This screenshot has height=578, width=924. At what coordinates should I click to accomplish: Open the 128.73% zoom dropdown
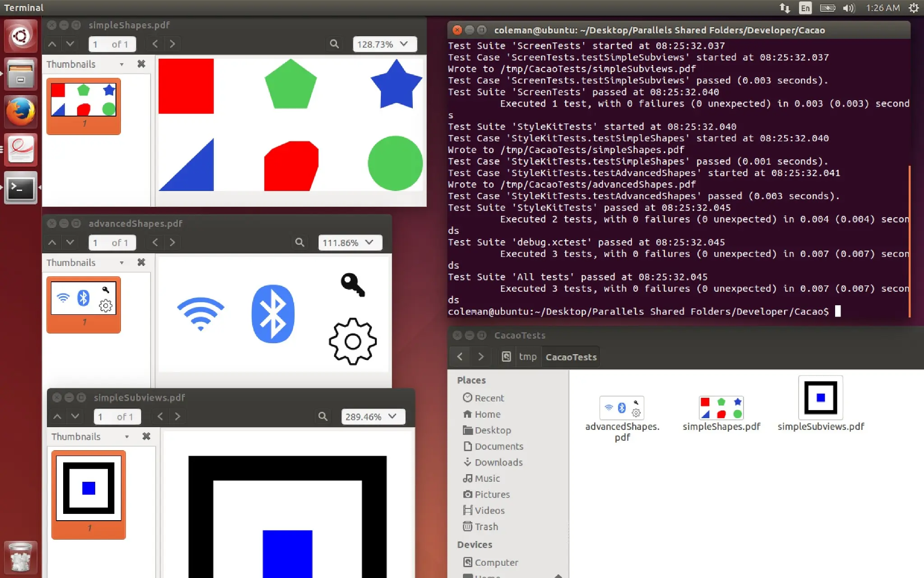click(x=404, y=44)
